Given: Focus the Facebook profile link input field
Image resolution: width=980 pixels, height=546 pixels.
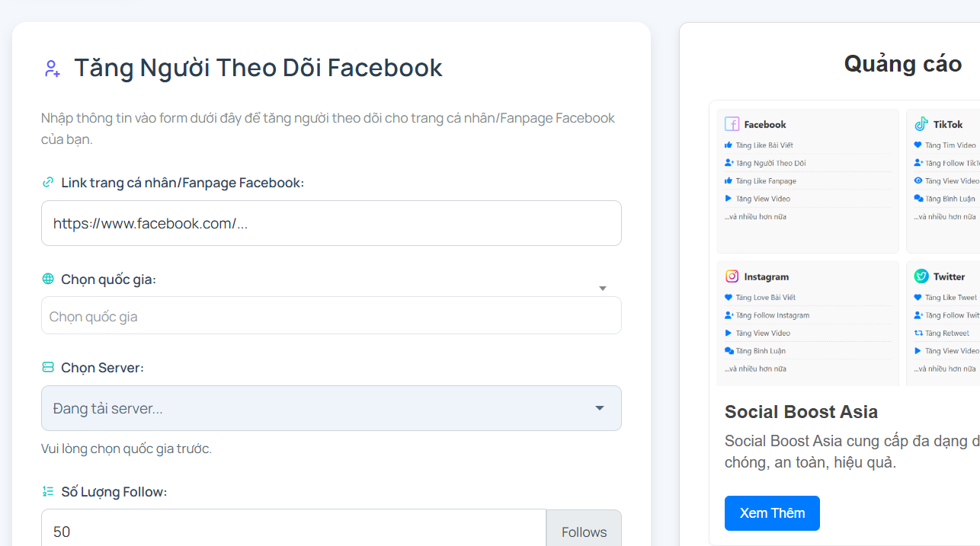Looking at the screenshot, I should (x=331, y=223).
